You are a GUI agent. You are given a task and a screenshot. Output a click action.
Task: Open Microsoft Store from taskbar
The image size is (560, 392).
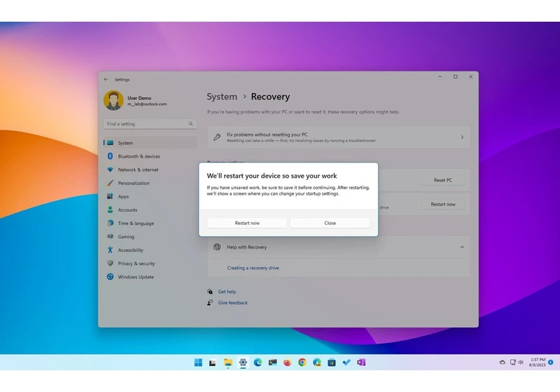[x=331, y=363]
